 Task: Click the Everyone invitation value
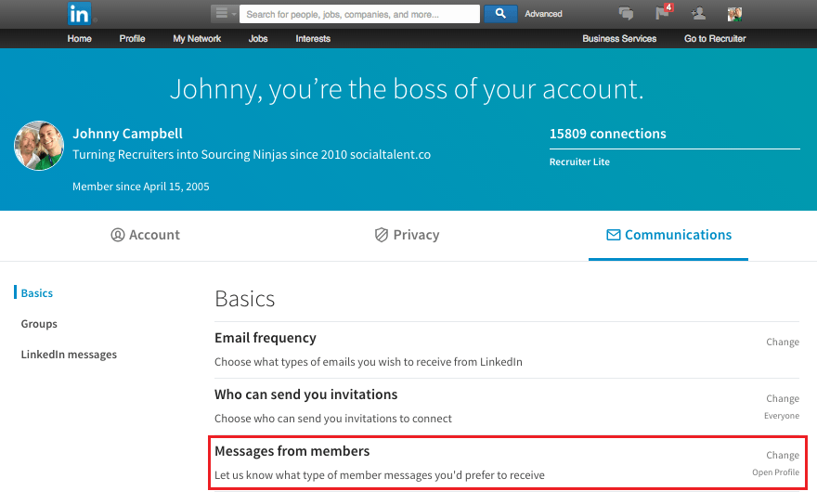point(782,416)
